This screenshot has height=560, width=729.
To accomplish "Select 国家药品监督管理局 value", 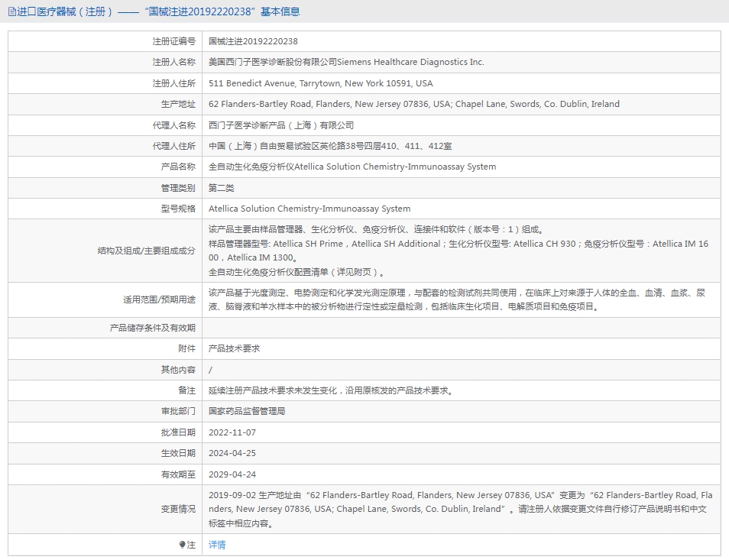I will click(247, 411).
